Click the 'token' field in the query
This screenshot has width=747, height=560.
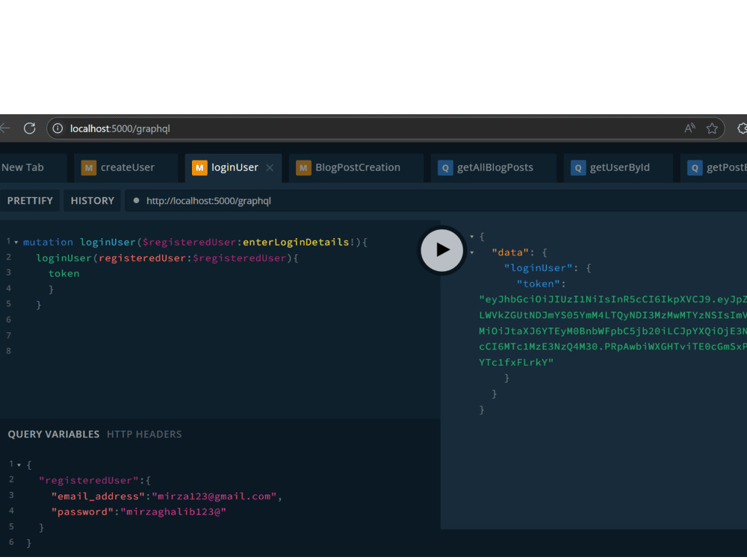coord(63,274)
